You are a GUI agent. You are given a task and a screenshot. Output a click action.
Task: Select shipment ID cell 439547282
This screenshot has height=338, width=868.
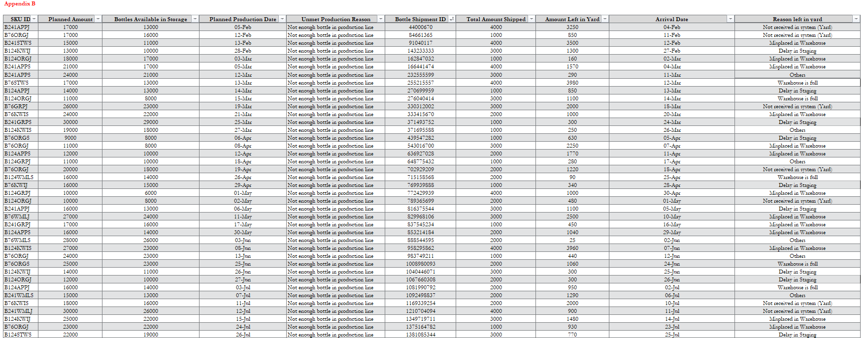420,138
